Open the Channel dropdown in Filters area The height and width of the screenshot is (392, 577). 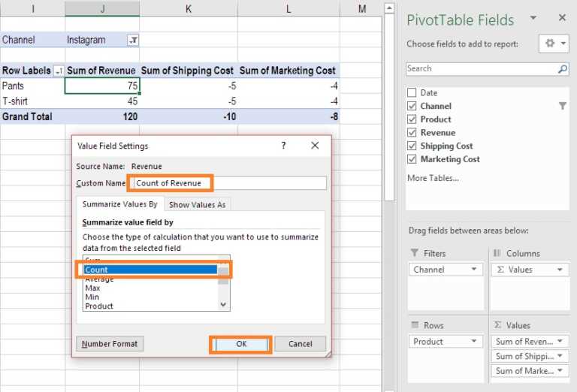click(474, 269)
